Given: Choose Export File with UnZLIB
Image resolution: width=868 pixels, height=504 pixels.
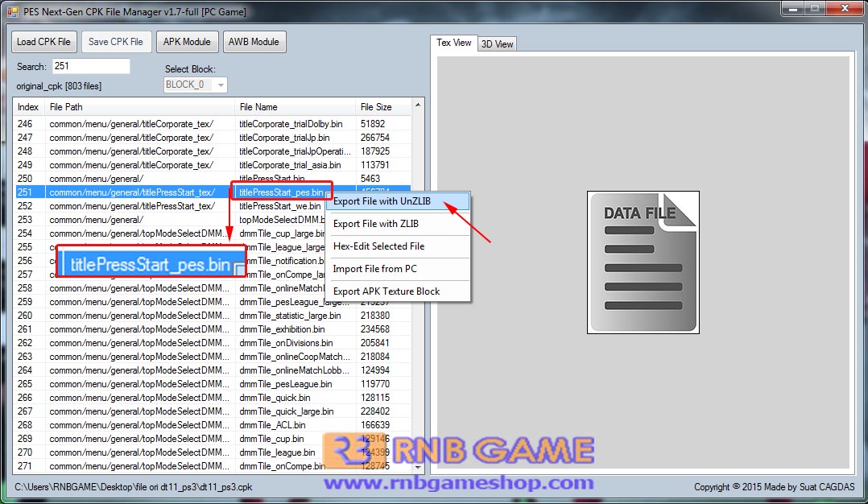Looking at the screenshot, I should click(x=398, y=201).
